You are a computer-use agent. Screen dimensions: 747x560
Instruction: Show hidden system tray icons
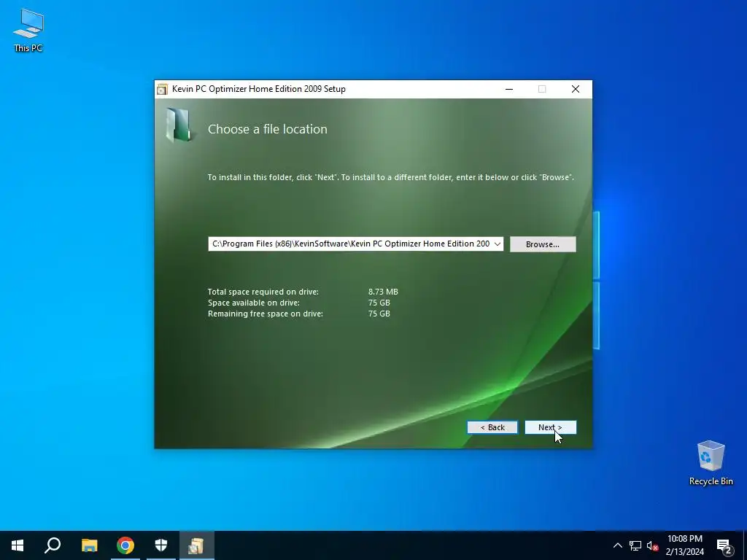tap(617, 545)
